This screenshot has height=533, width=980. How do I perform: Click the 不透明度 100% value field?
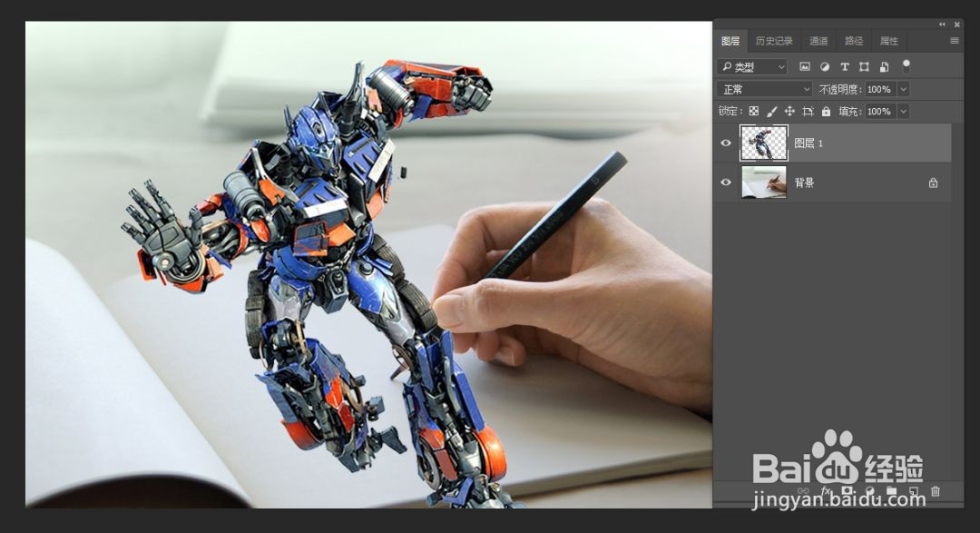pos(880,90)
